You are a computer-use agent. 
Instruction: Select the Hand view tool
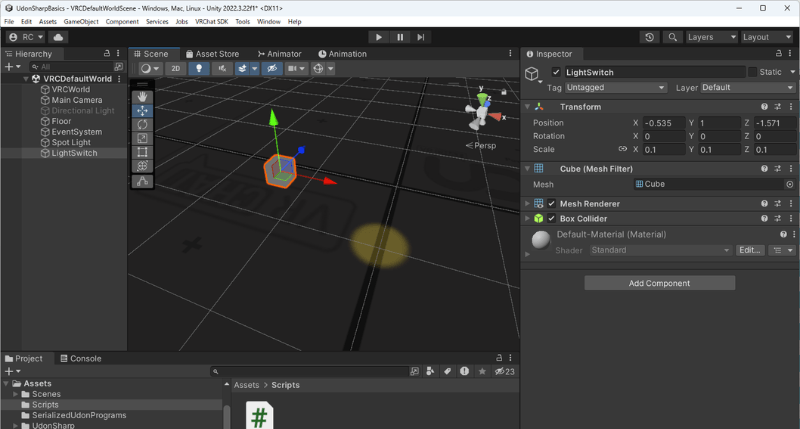[x=142, y=97]
